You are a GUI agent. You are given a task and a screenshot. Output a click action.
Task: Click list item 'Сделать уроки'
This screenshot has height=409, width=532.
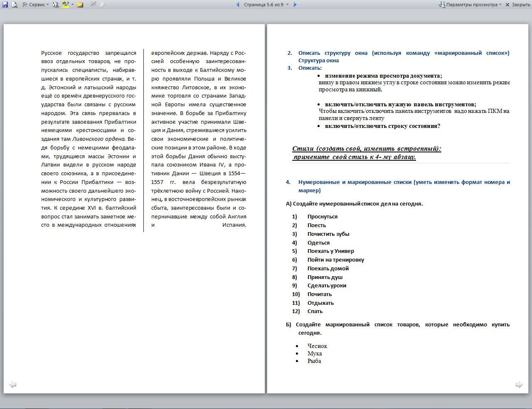click(327, 286)
